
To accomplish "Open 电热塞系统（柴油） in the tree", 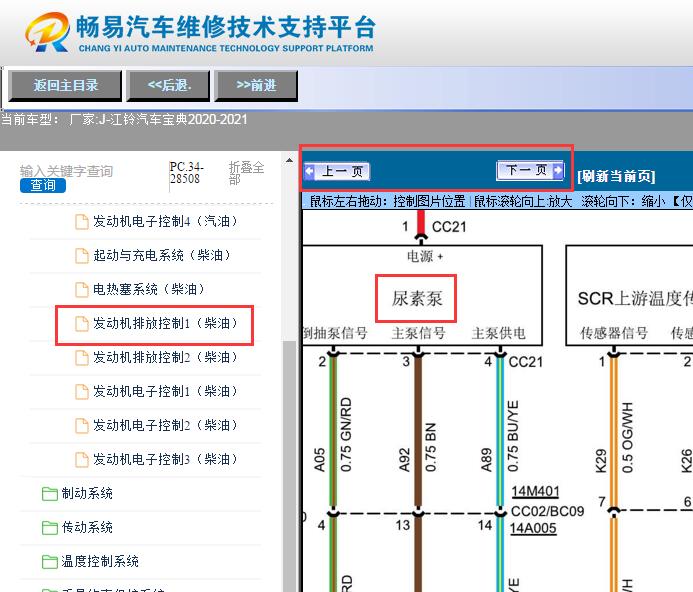I will coord(148,289).
